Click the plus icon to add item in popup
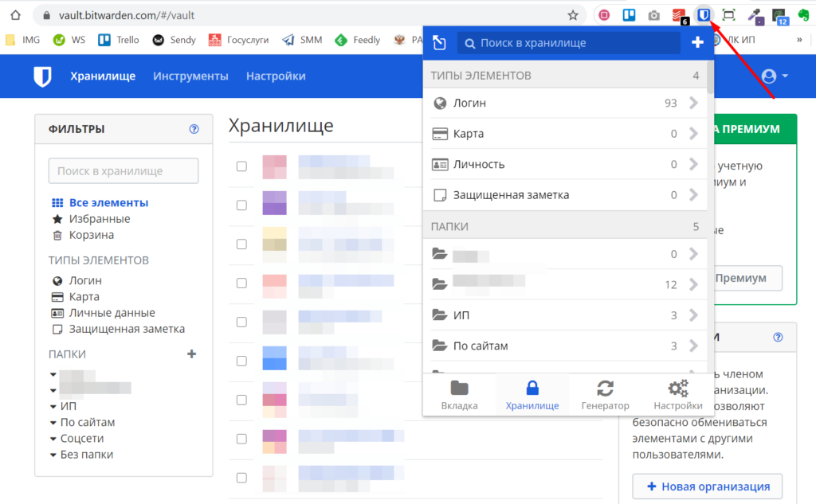This screenshot has height=504, width=816. pos(697,43)
